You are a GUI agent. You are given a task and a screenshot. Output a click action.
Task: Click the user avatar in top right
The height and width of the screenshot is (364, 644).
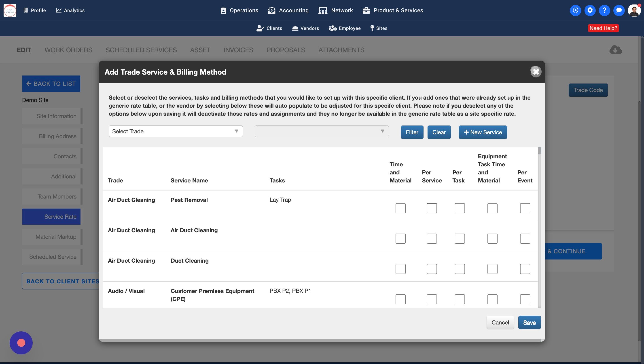pyautogui.click(x=634, y=10)
